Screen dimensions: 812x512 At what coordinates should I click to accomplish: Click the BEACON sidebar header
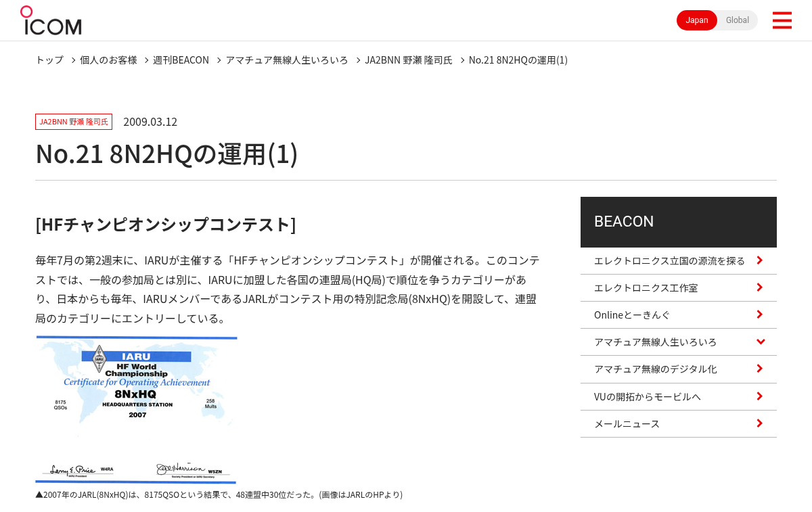coord(679,222)
